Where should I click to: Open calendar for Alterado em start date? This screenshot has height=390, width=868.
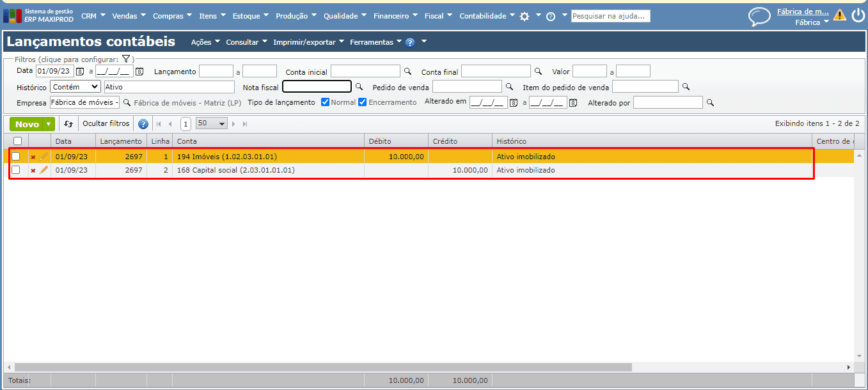pos(513,102)
